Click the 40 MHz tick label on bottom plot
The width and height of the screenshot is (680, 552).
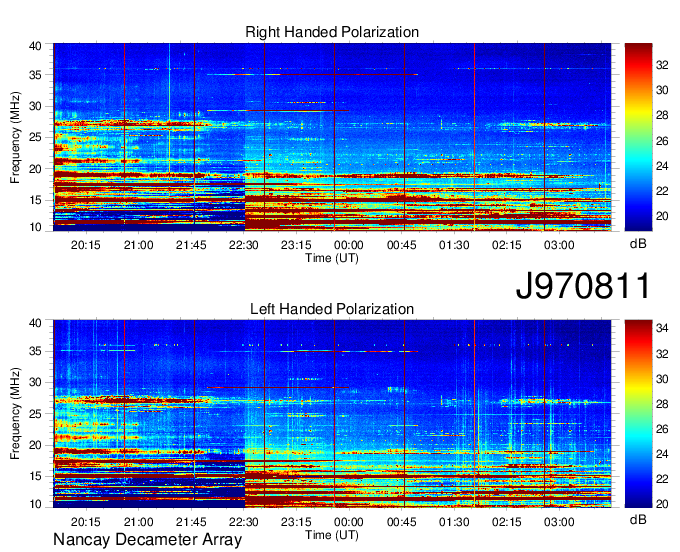click(35, 323)
